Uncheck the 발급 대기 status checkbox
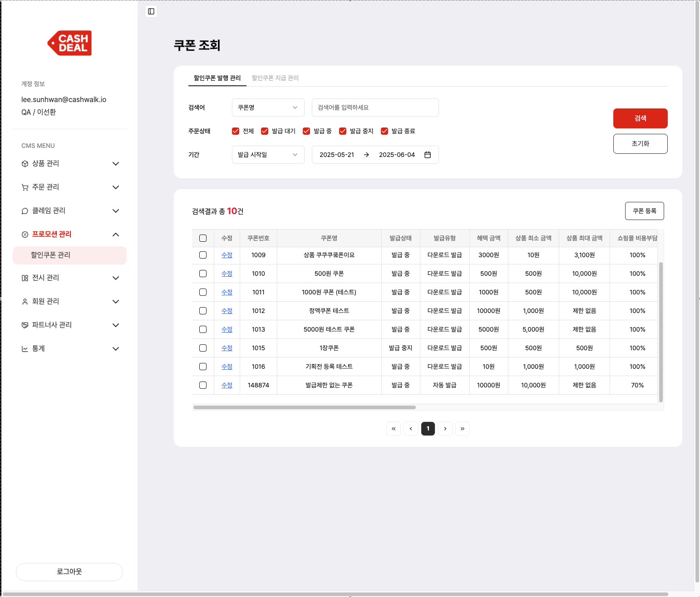700x597 pixels. click(x=265, y=131)
